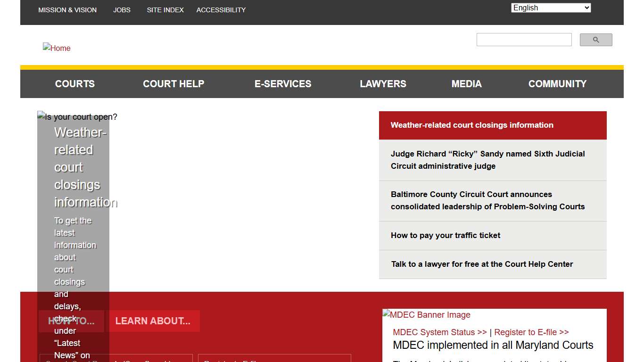
Task: Click the HOW TO... button
Action: click(71, 321)
